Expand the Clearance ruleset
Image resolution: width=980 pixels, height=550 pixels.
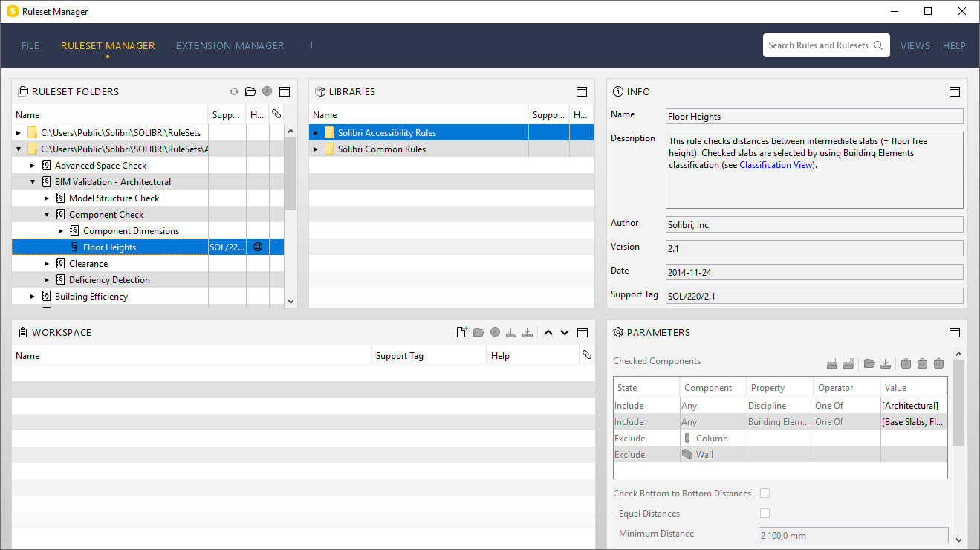coord(47,263)
